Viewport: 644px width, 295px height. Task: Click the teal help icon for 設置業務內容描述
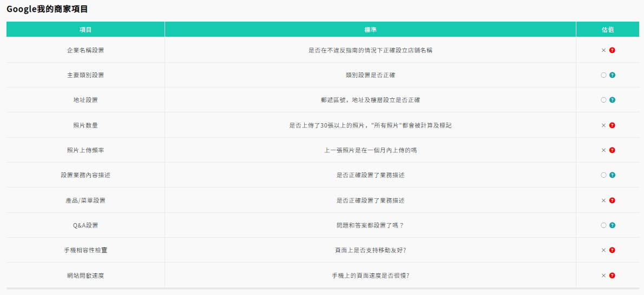612,175
